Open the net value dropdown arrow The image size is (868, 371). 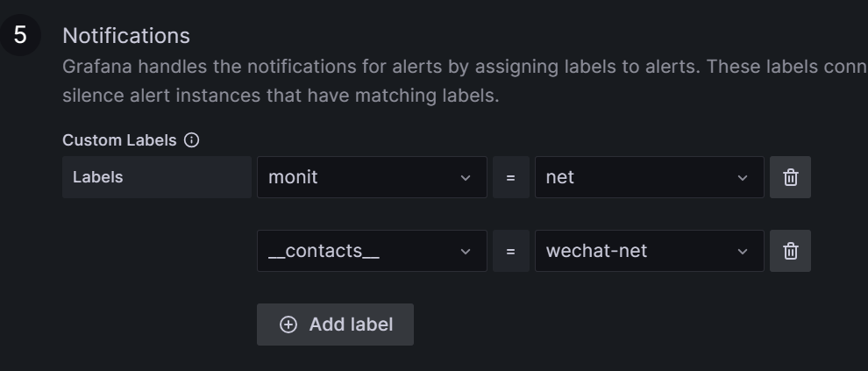743,178
